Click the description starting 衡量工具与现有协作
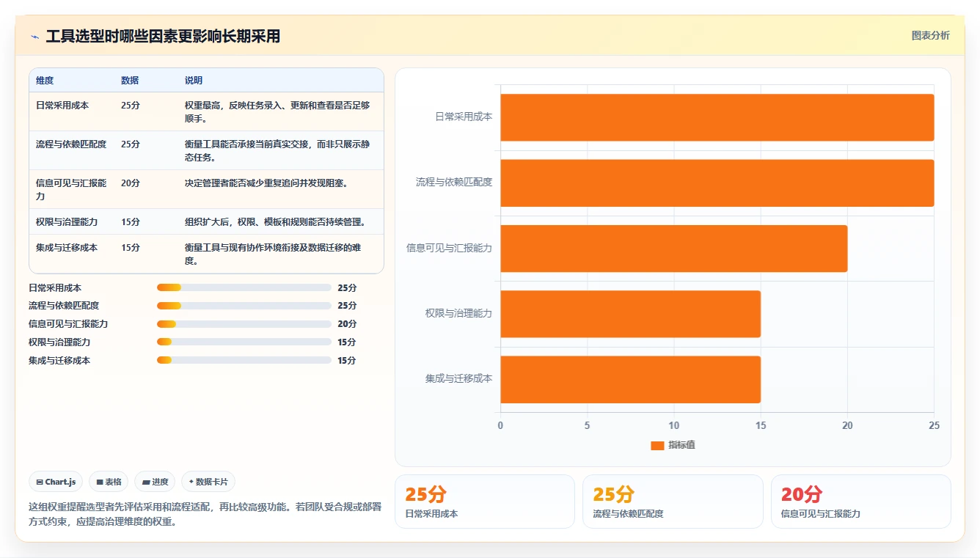 tap(273, 254)
